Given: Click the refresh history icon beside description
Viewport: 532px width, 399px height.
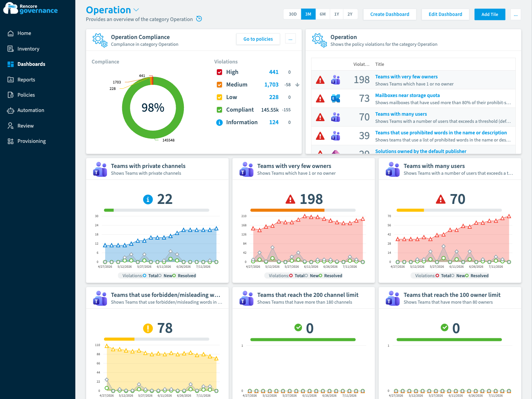Looking at the screenshot, I should coord(199,19).
